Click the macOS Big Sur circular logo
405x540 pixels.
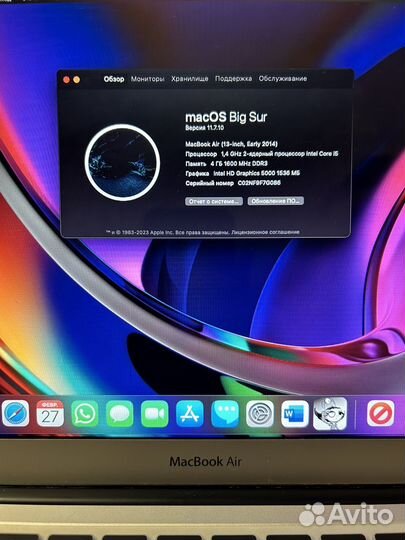point(122,162)
